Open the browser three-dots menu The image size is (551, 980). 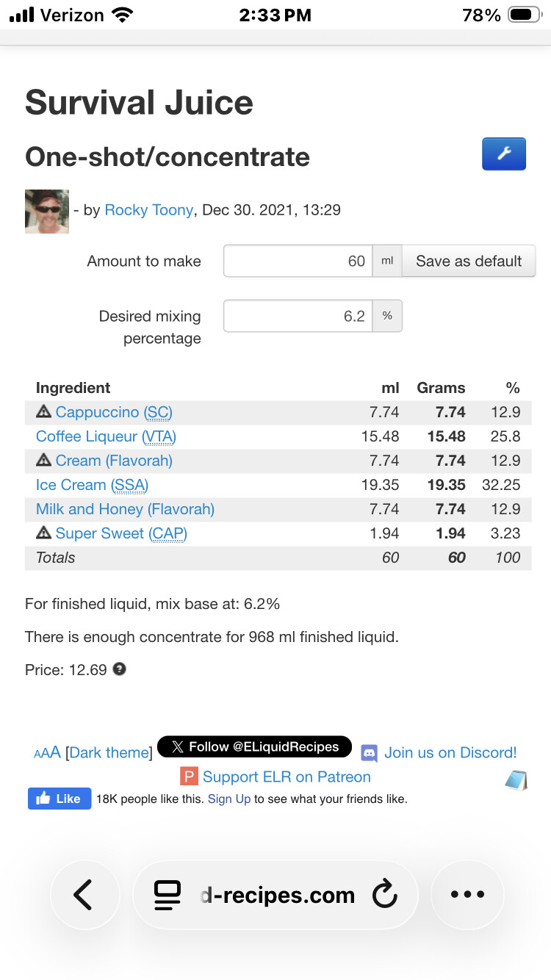click(467, 894)
